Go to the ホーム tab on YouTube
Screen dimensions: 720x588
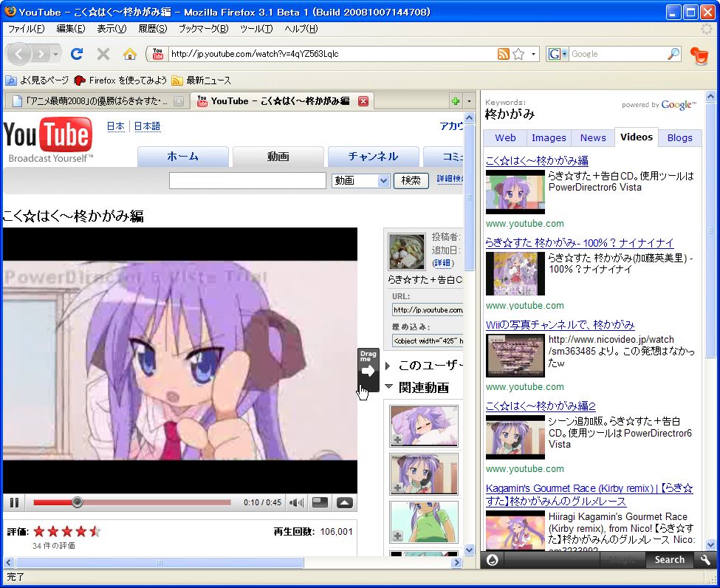pyautogui.click(x=182, y=157)
